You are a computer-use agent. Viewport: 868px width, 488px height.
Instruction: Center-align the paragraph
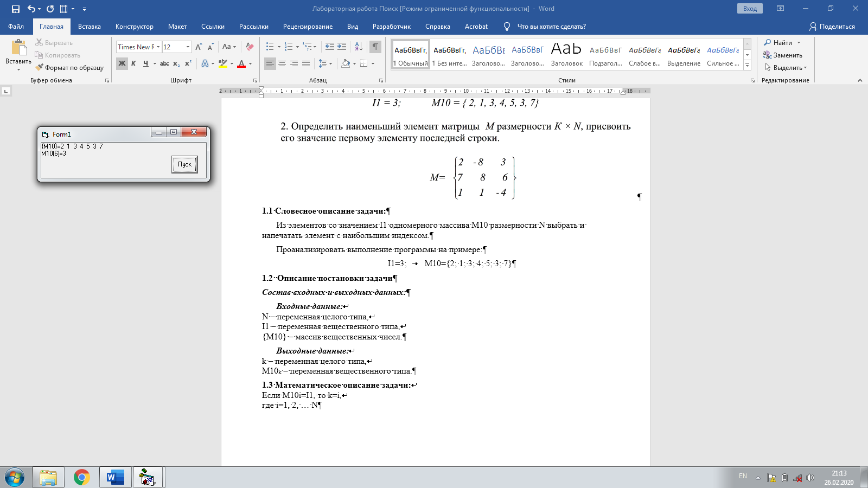282,63
